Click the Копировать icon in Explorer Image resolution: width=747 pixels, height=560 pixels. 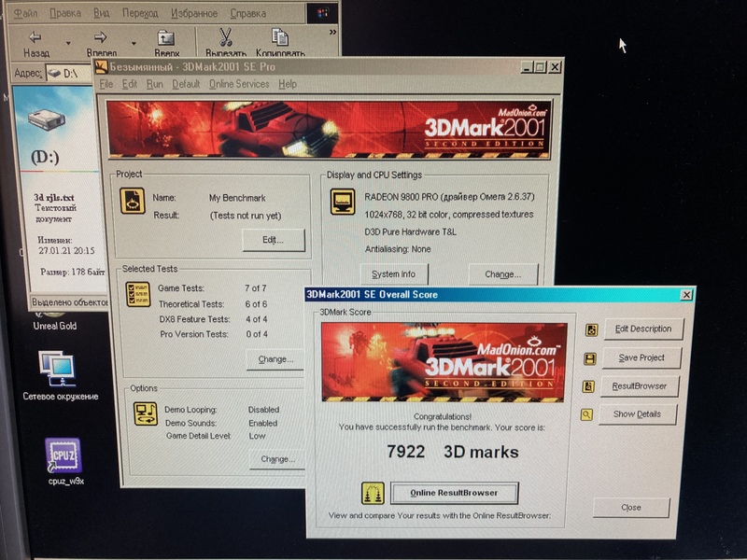tap(279, 37)
